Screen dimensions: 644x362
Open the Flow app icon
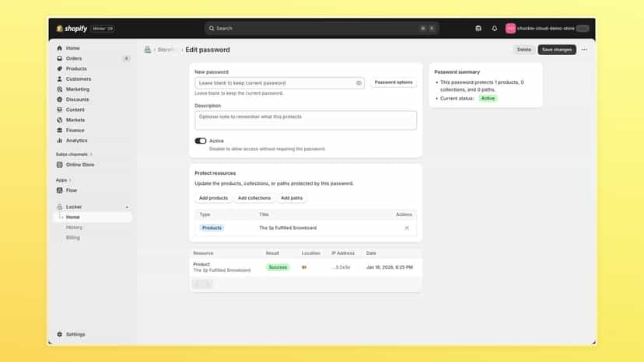[x=60, y=190]
